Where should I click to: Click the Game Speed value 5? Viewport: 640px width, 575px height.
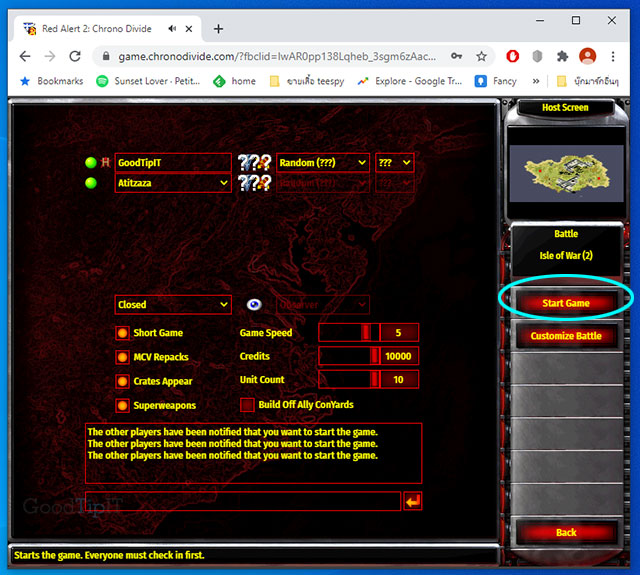tap(399, 332)
